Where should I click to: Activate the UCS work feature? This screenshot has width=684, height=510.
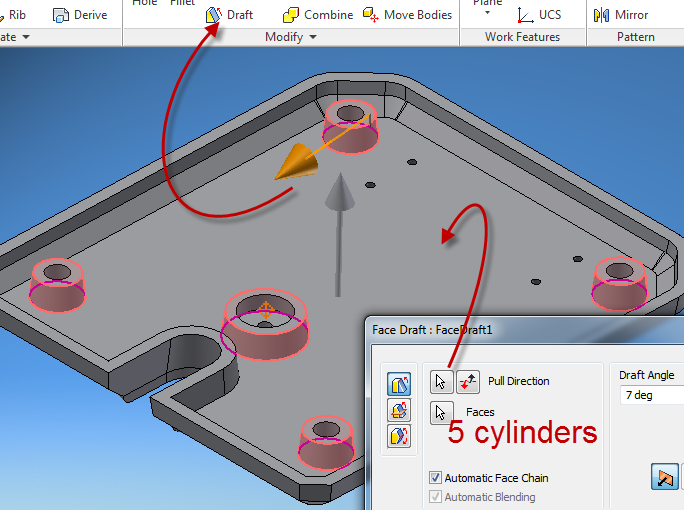click(x=539, y=15)
